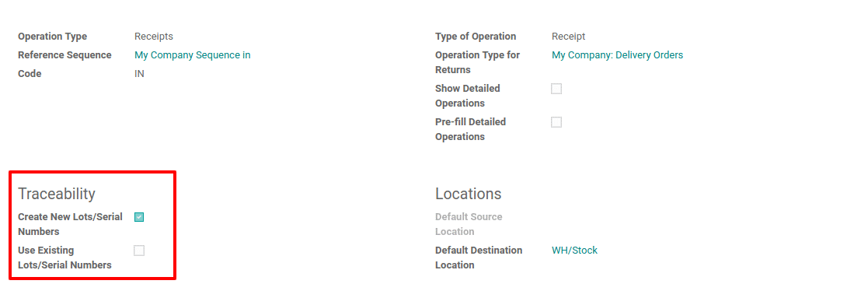Select the IN code value
The height and width of the screenshot is (291, 868).
140,73
